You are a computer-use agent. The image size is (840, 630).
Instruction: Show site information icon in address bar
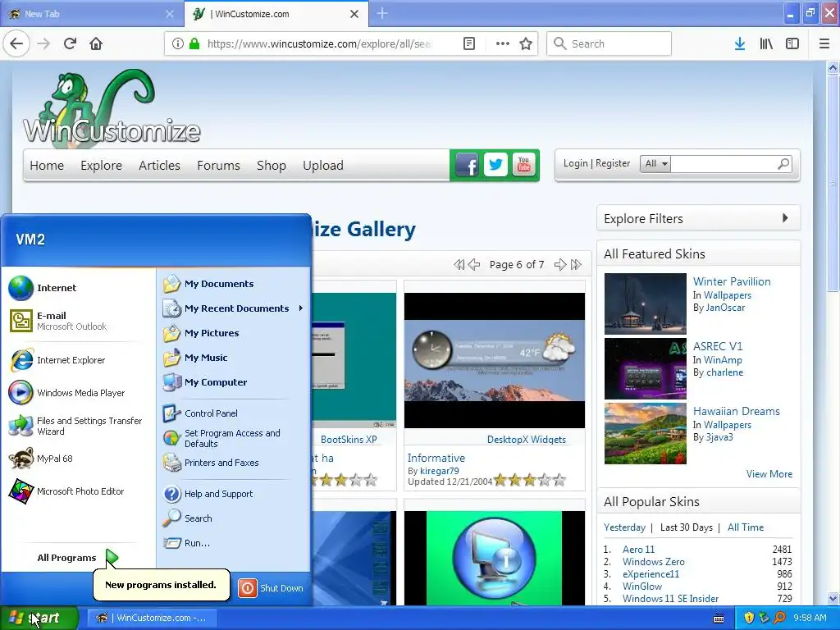click(178, 44)
